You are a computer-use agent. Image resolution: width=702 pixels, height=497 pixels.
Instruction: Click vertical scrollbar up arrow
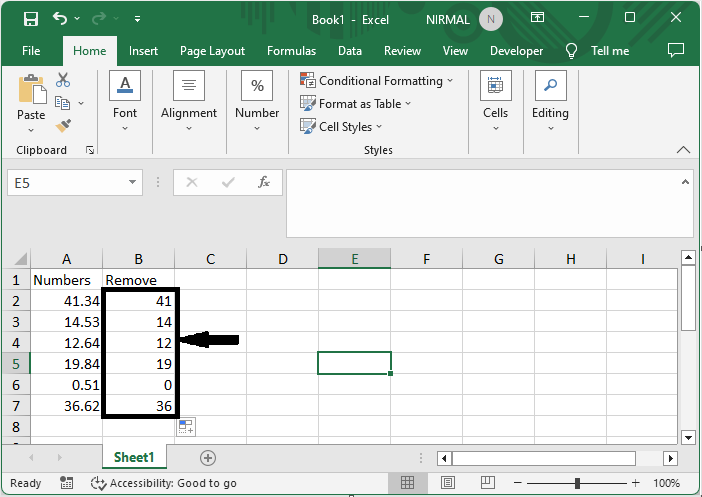click(688, 257)
